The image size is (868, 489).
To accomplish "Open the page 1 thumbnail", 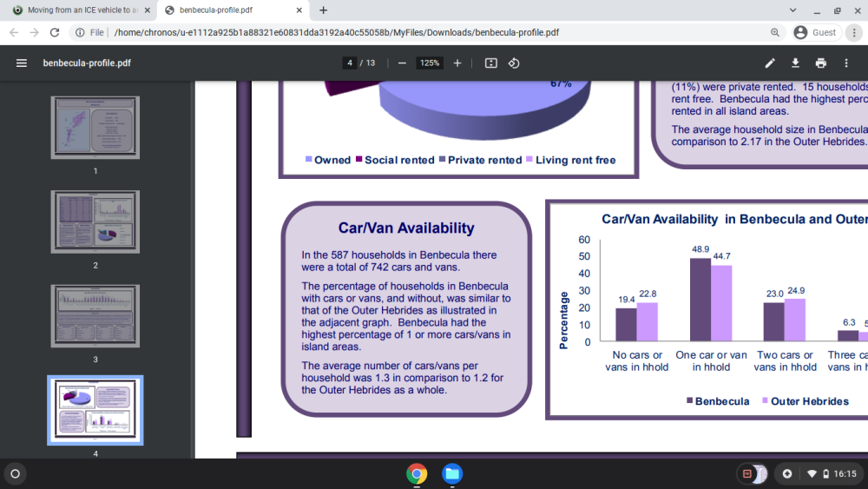I will [x=95, y=128].
